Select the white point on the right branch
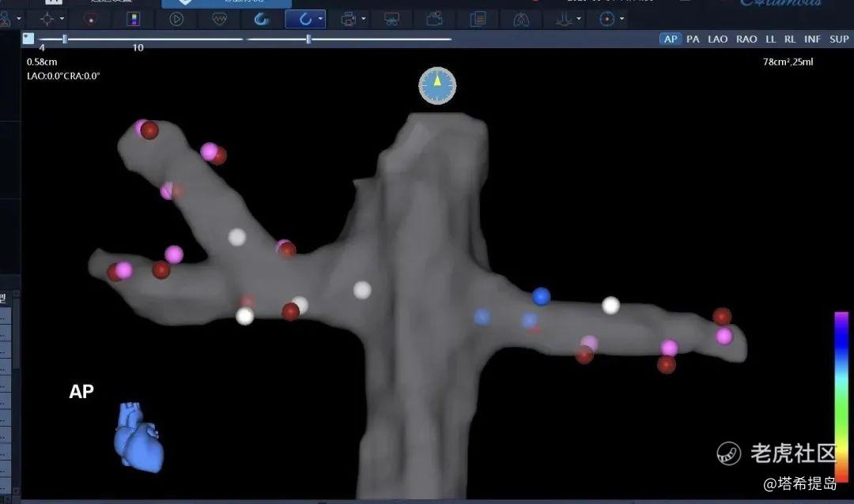 (x=610, y=306)
